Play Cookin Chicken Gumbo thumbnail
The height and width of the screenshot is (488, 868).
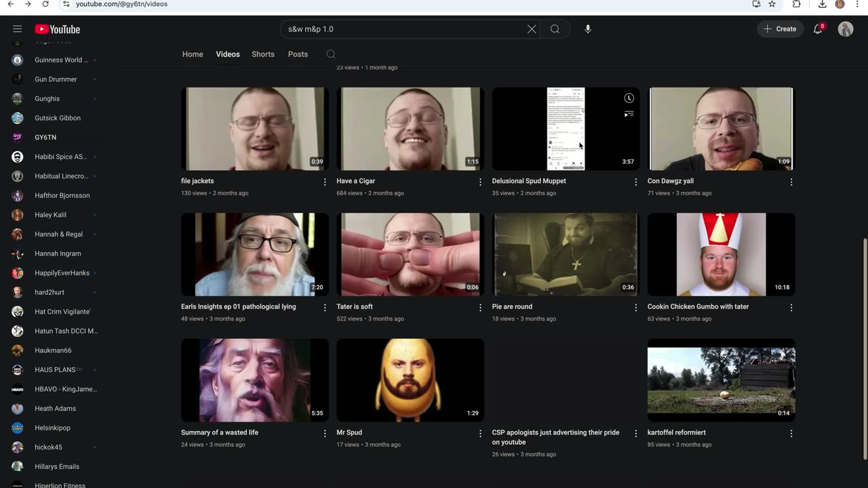tap(722, 254)
